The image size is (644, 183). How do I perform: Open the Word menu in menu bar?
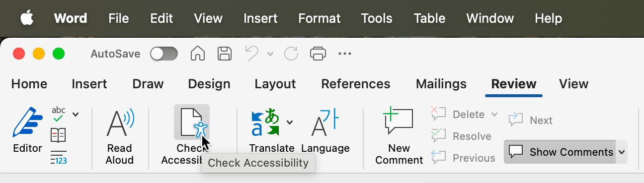(71, 18)
